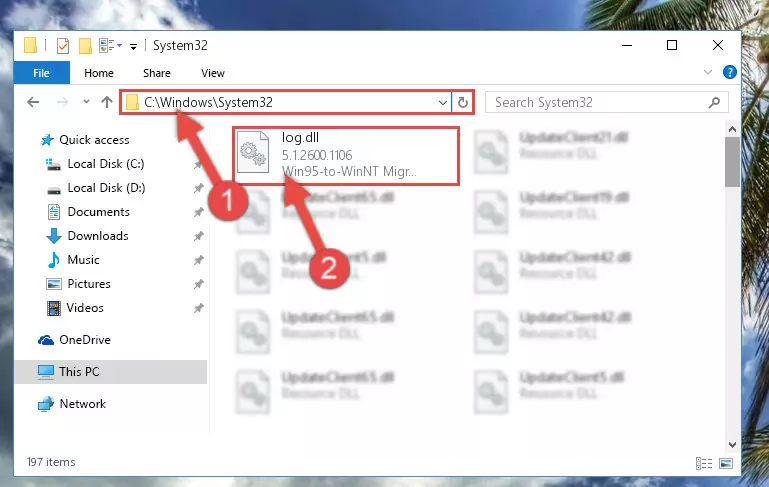The width and height of the screenshot is (769, 487).
Task: Click the New folder icon in title bar
Action: (x=85, y=46)
